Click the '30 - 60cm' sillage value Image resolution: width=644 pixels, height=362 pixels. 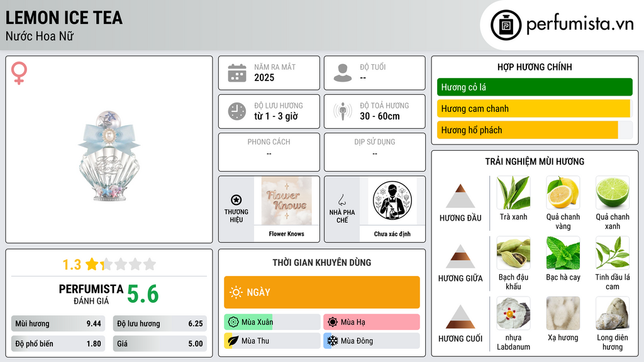tap(380, 116)
